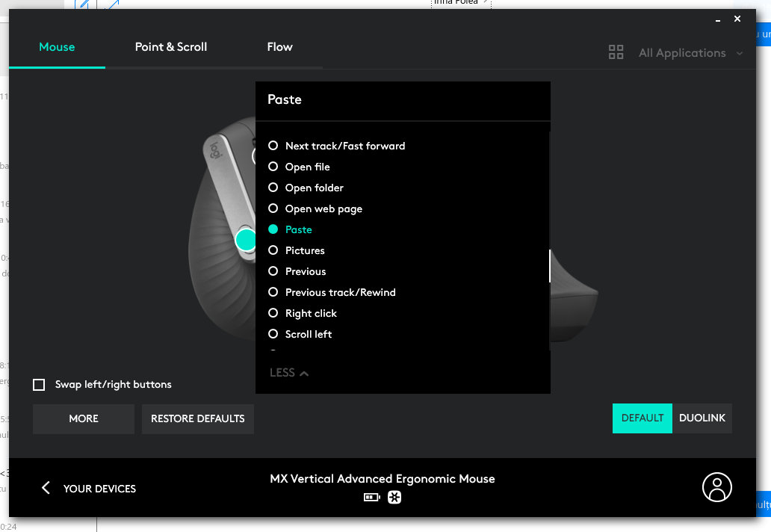Click the battery status icon
This screenshot has height=532, width=771.
click(x=371, y=498)
